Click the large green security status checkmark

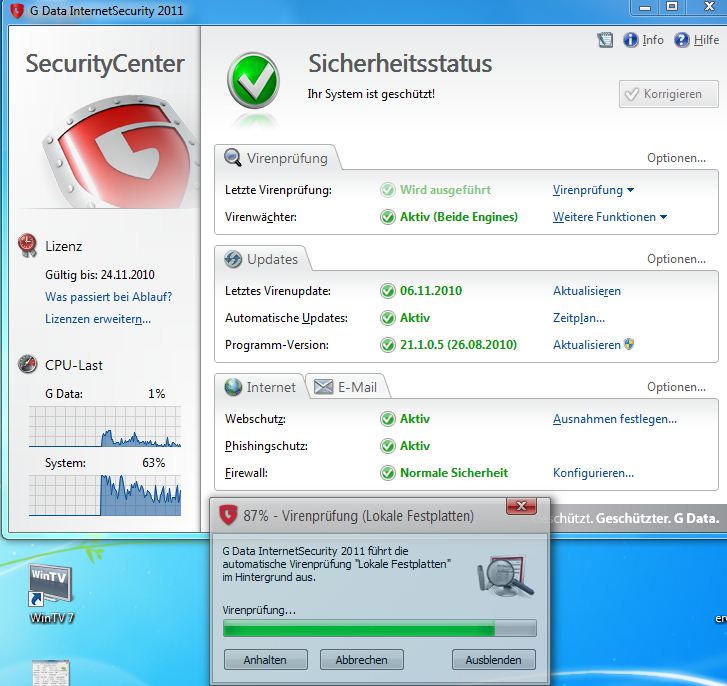[x=253, y=80]
